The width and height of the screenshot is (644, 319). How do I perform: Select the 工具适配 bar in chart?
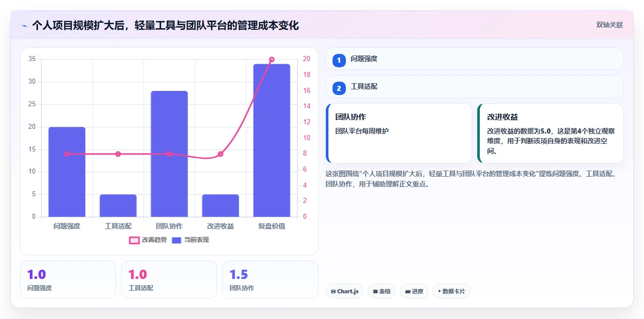pyautogui.click(x=118, y=205)
